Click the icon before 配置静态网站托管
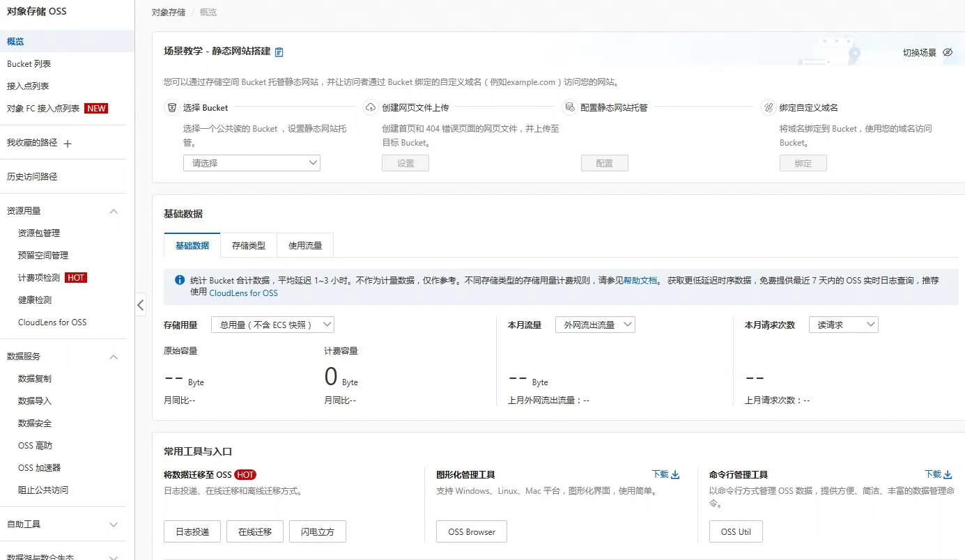The image size is (965, 560). (569, 108)
